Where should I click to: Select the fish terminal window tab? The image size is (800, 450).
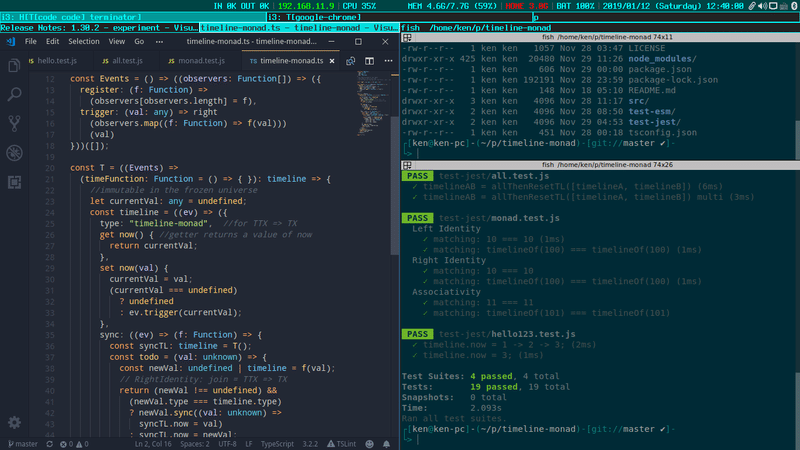599,28
